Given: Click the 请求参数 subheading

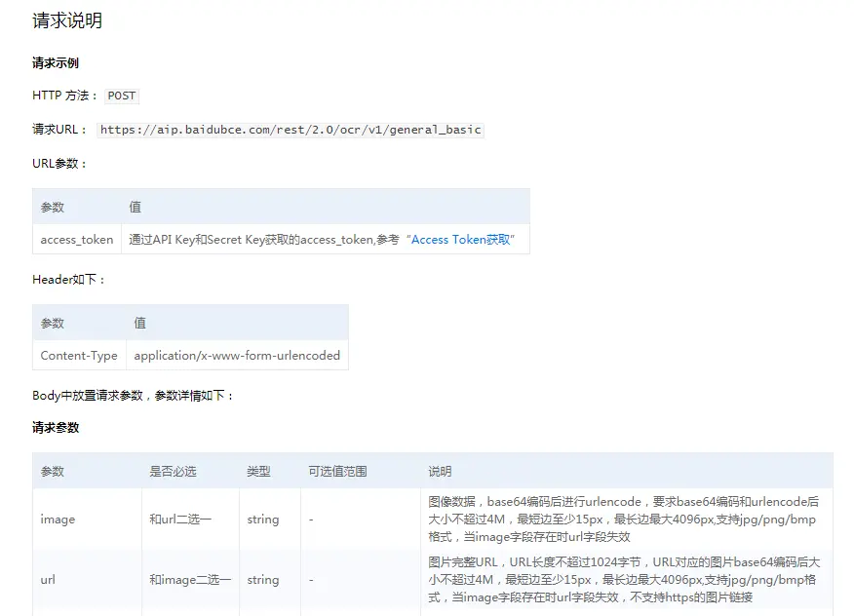Looking at the screenshot, I should [x=55, y=428].
